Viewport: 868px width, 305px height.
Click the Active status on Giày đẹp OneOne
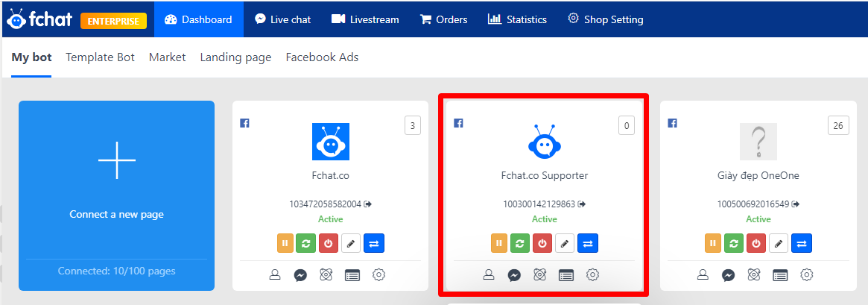[x=758, y=219]
